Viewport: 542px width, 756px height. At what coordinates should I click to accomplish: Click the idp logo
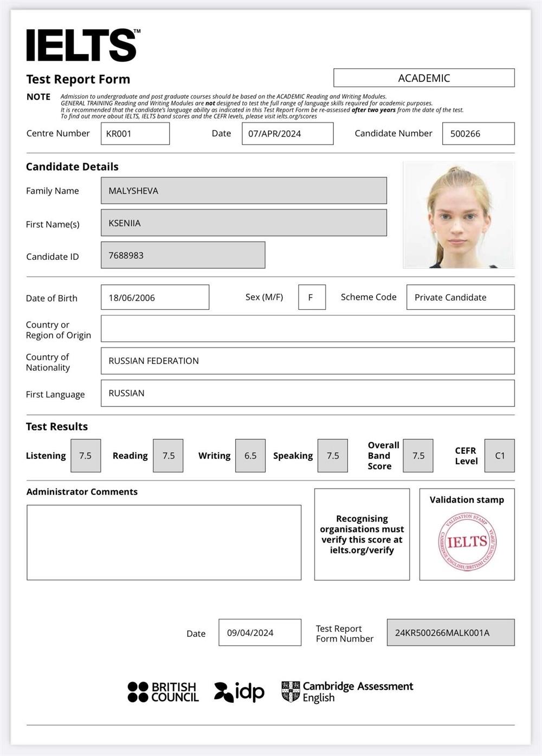click(239, 692)
